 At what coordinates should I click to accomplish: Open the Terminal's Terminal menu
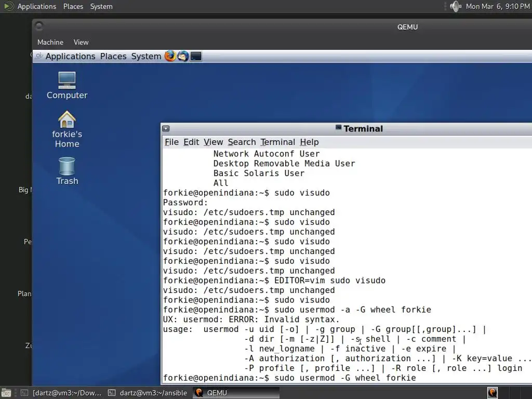[x=278, y=142]
